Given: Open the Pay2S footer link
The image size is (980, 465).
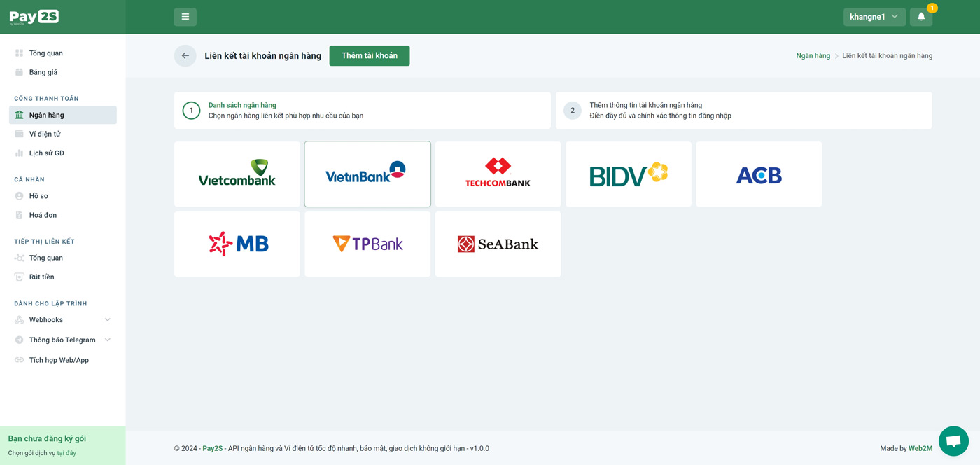Looking at the screenshot, I should (x=212, y=448).
